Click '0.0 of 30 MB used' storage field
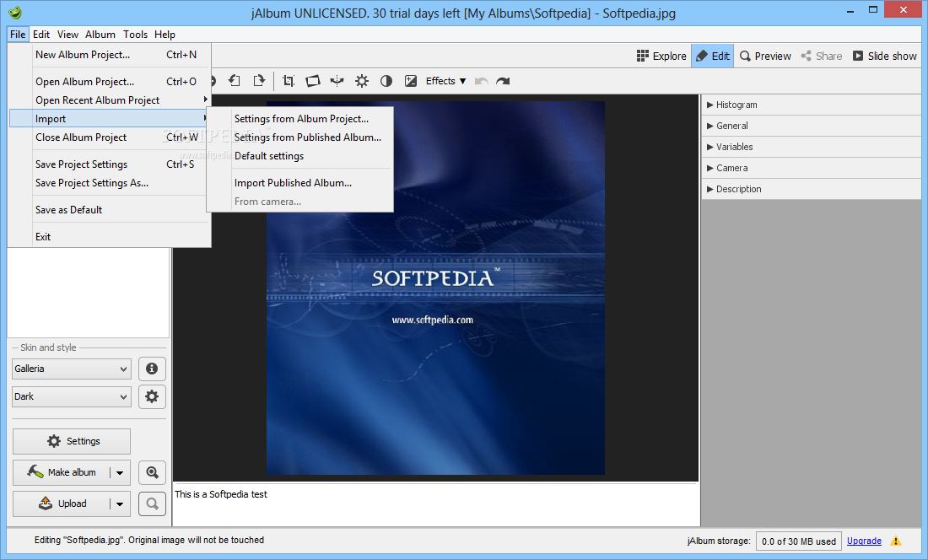928x560 pixels. coord(798,541)
